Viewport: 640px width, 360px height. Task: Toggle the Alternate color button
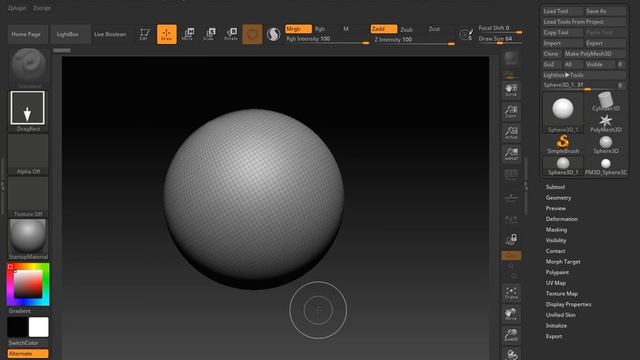tap(28, 353)
